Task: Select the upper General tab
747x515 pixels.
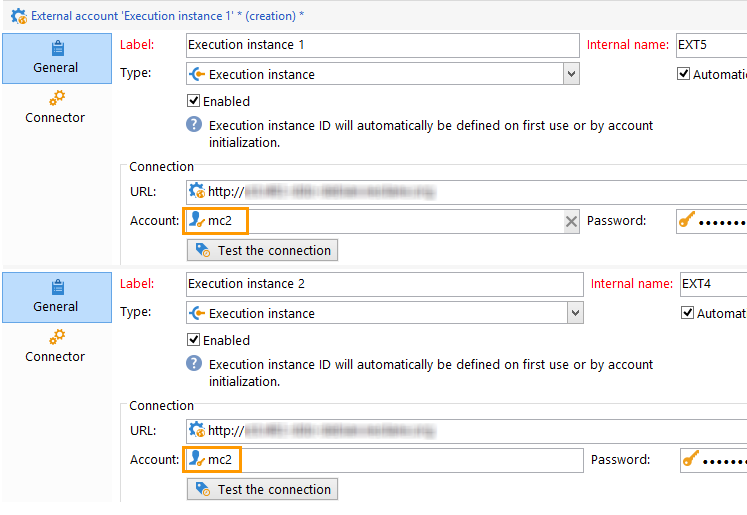Action: [x=56, y=58]
